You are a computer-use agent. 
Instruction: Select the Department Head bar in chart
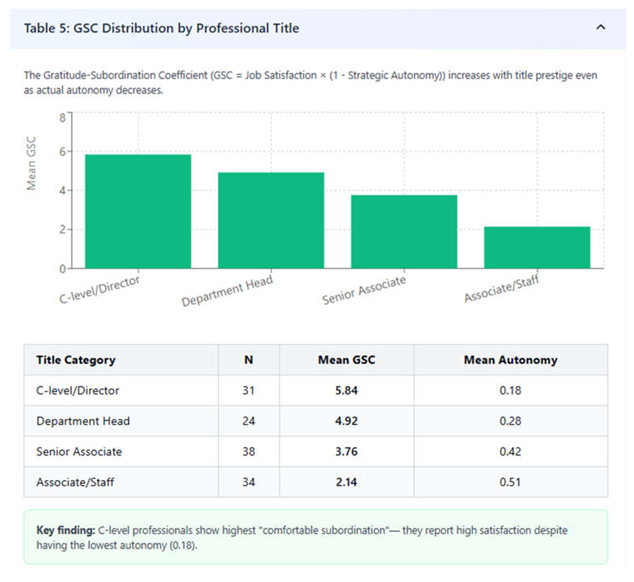pos(271,220)
